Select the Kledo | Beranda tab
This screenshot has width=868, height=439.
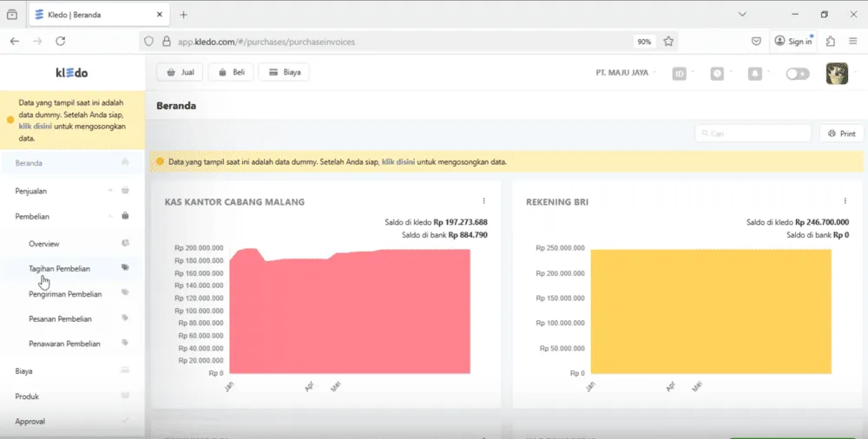99,15
